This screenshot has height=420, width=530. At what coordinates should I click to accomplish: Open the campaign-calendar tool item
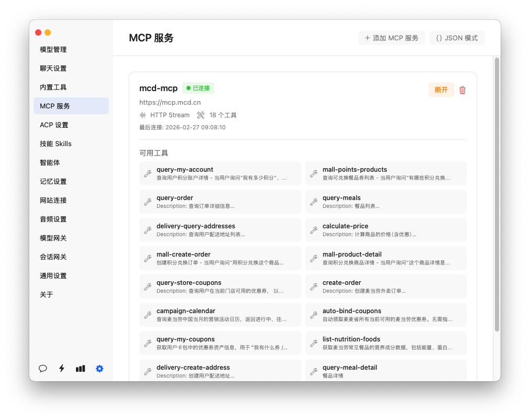[220, 315]
